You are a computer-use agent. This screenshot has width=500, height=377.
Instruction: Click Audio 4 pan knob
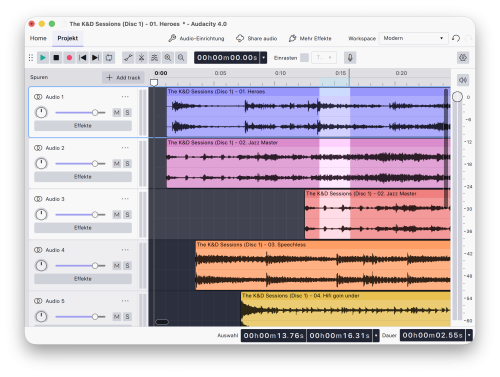point(41,266)
